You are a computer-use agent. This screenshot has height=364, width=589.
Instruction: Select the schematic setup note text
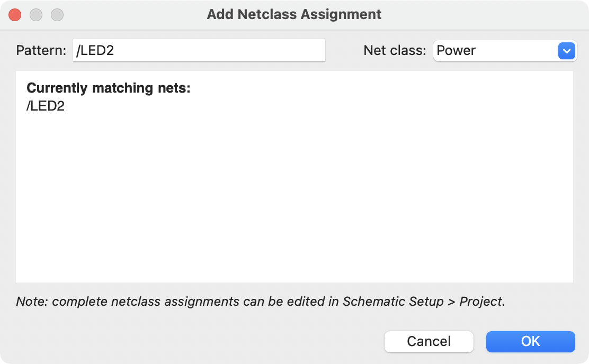(x=259, y=301)
